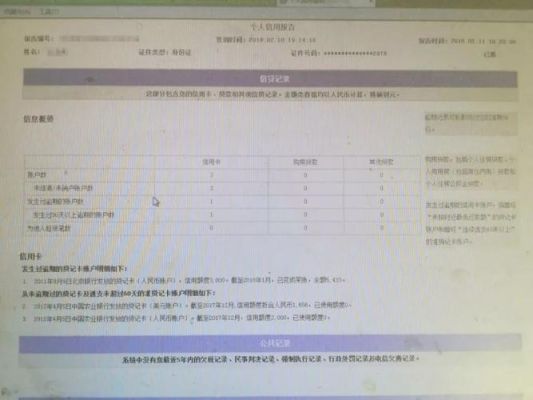Image resolution: width=533 pixels, height=400 pixels.
Task: Click the 报告编号 label
Action: click(38, 38)
